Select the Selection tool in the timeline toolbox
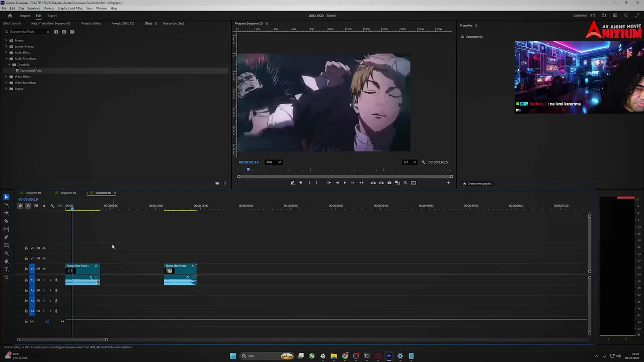The width and height of the screenshot is (644, 362). pos(6,197)
